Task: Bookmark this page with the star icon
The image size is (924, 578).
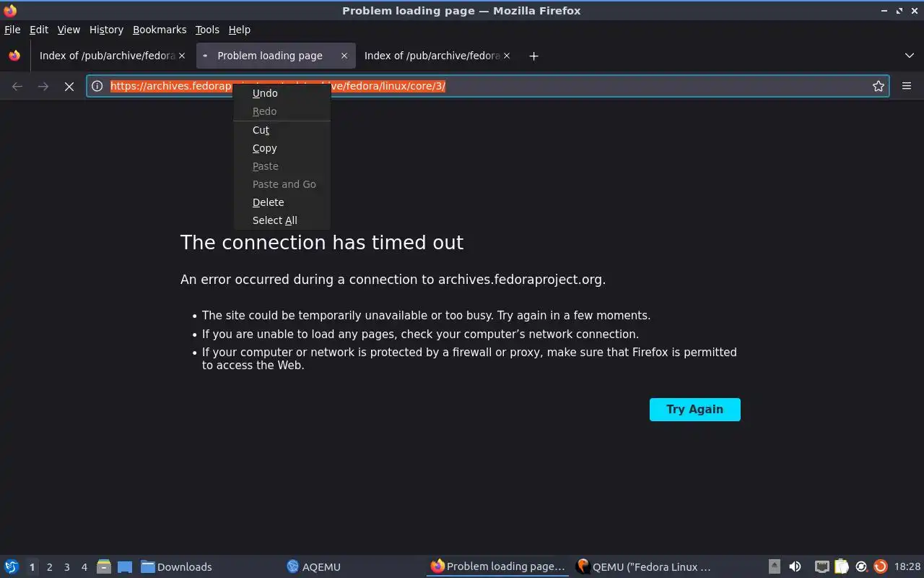Action: [x=879, y=86]
